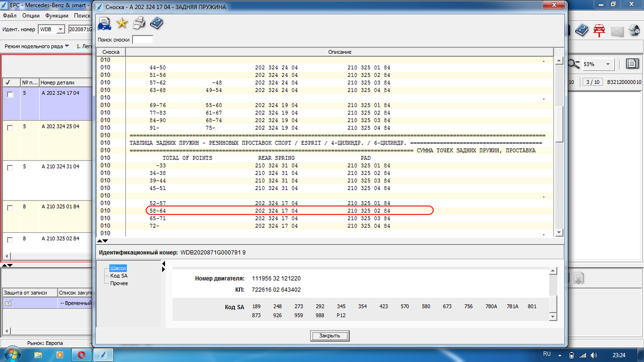
Task: Click the write-protection lock icon
Action: (x=9, y=303)
